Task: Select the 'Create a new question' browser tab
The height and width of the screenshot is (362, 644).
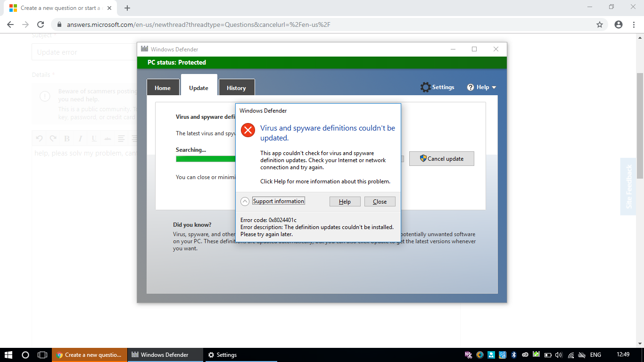Action: point(60,8)
